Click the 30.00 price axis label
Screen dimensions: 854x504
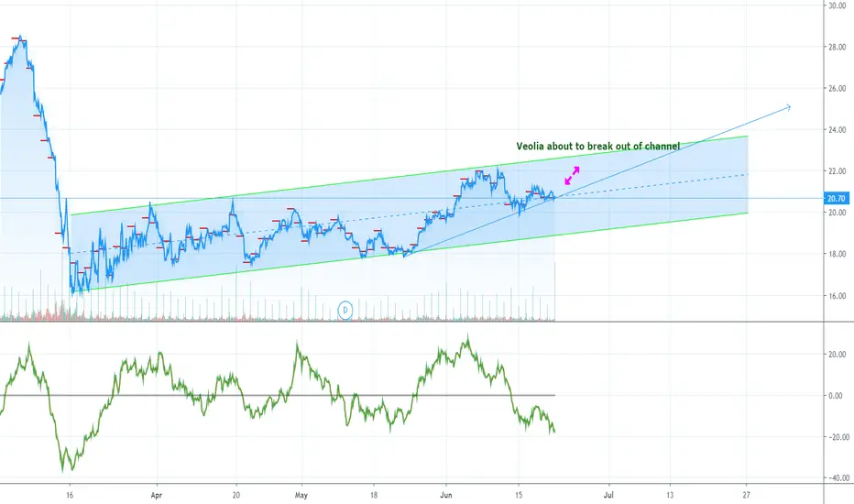838,5
